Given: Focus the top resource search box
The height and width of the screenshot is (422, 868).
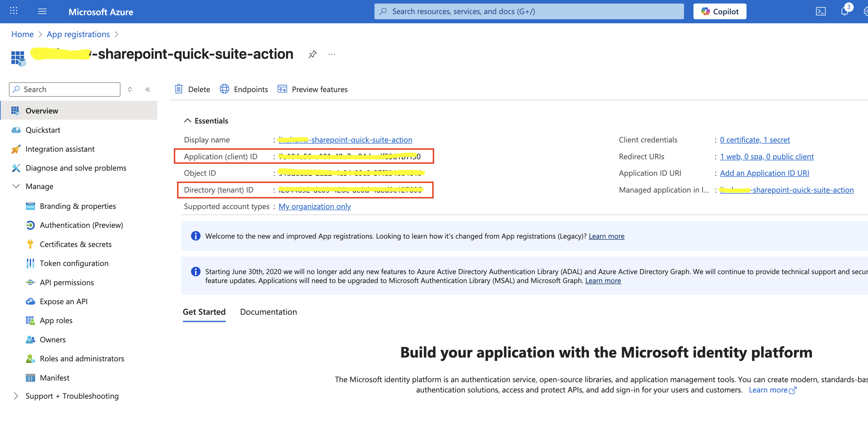Looking at the screenshot, I should (x=529, y=11).
